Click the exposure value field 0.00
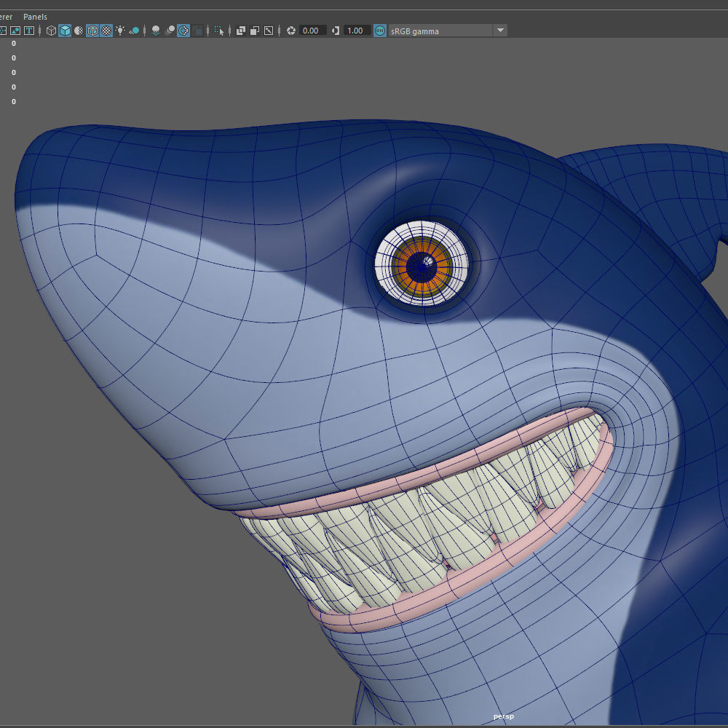728x728 pixels. [312, 31]
